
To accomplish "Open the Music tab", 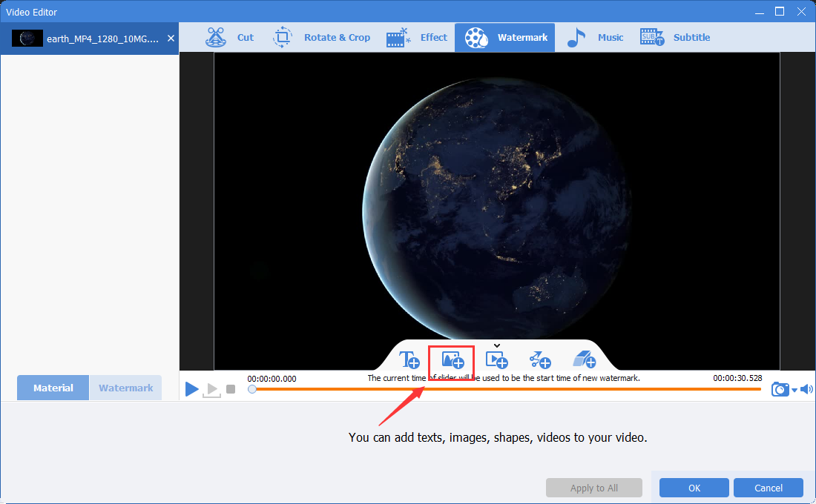I will point(596,38).
